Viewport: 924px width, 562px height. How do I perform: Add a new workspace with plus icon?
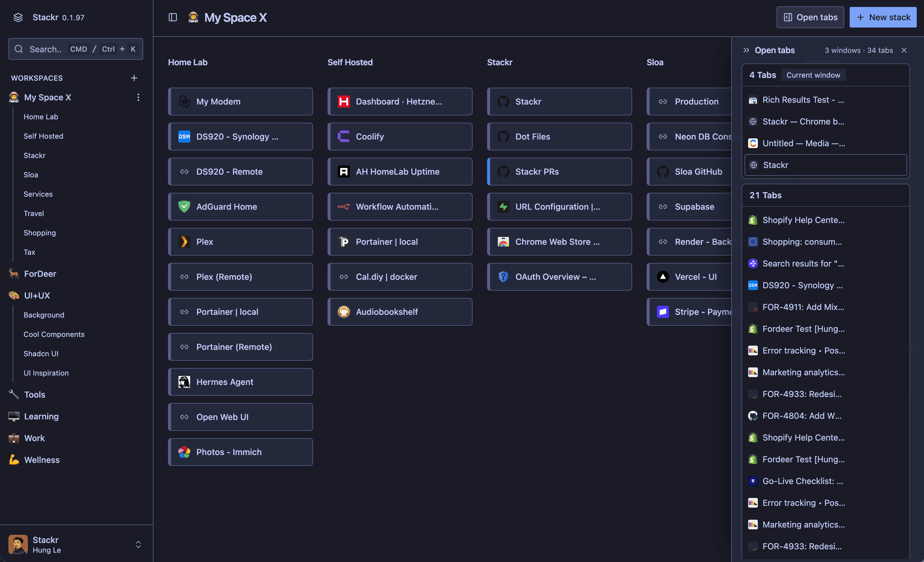tap(134, 78)
